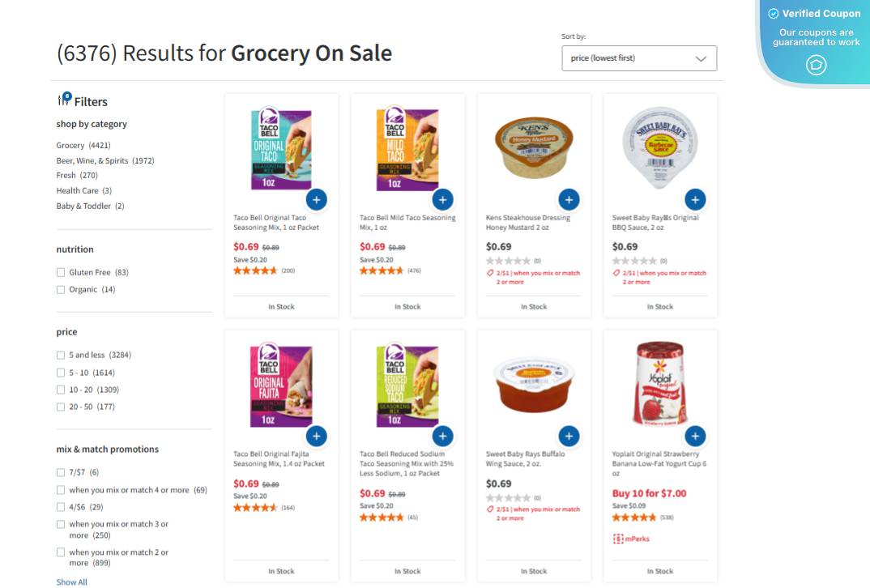Click the Filters icon

pyautogui.click(x=64, y=100)
